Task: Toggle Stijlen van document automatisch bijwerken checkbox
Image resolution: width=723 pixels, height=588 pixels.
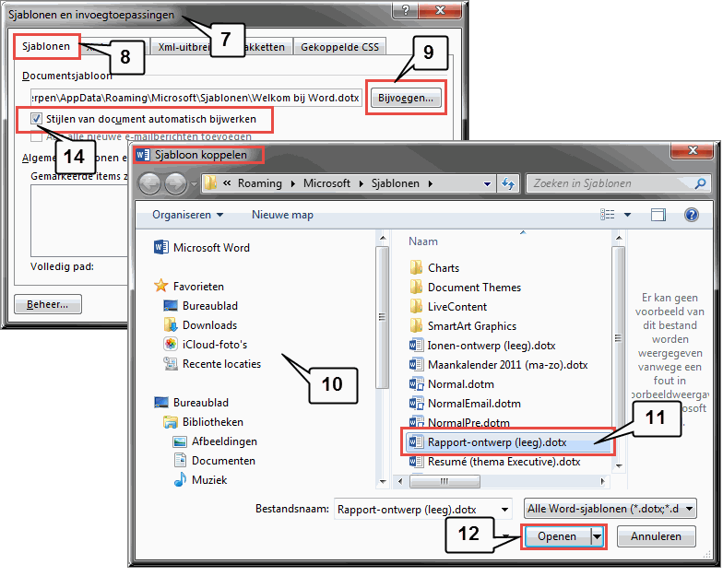Action: (x=36, y=119)
